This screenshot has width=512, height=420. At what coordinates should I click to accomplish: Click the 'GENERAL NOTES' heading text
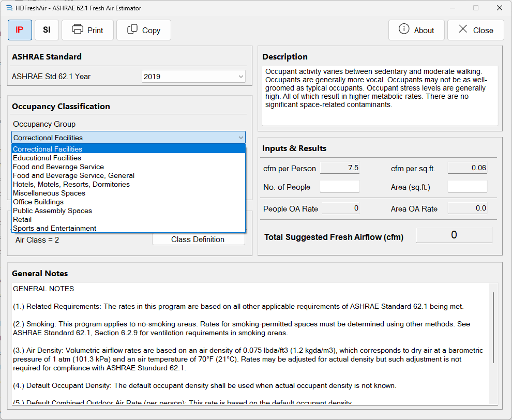click(x=43, y=289)
